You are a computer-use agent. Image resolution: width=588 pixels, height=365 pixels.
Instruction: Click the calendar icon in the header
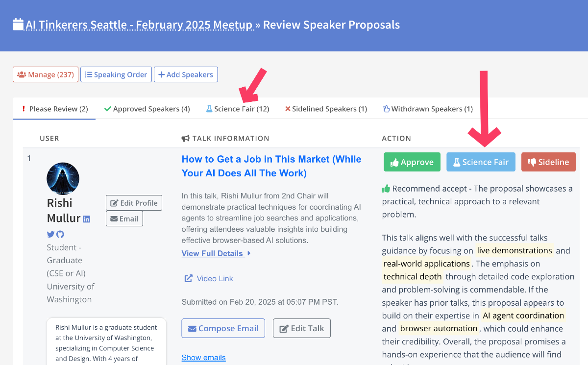click(18, 24)
